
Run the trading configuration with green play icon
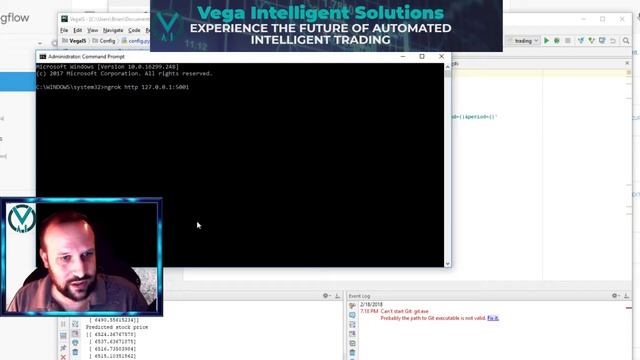[x=546, y=40]
